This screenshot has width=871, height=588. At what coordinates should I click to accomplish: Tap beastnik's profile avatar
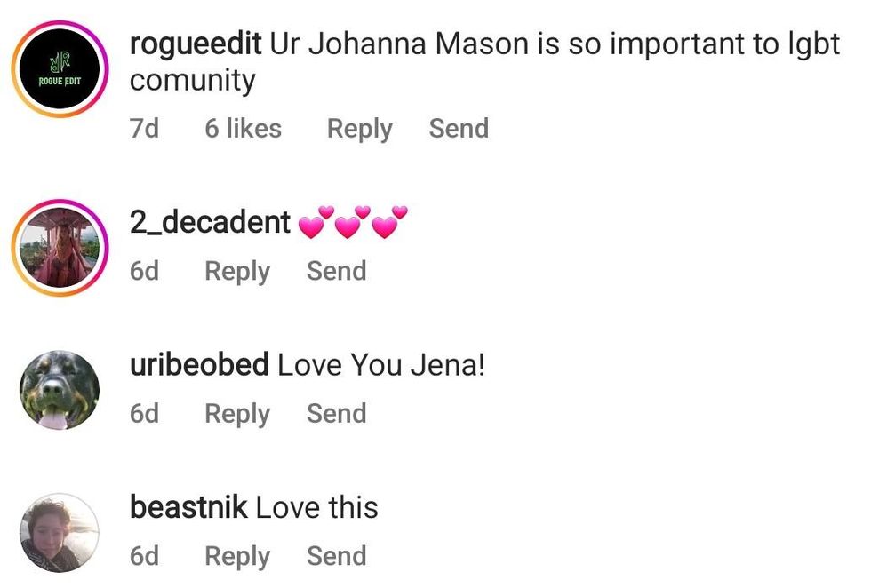click(x=60, y=532)
